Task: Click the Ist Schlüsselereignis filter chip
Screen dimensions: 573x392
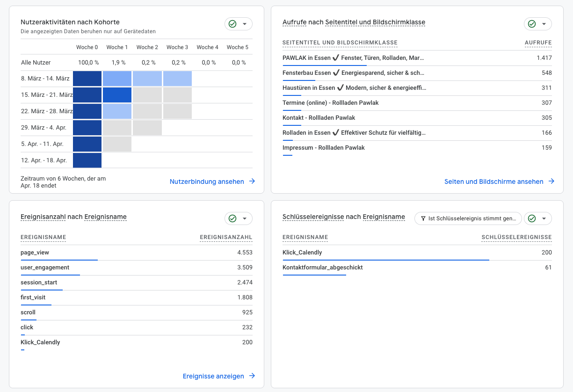Action: (x=468, y=218)
